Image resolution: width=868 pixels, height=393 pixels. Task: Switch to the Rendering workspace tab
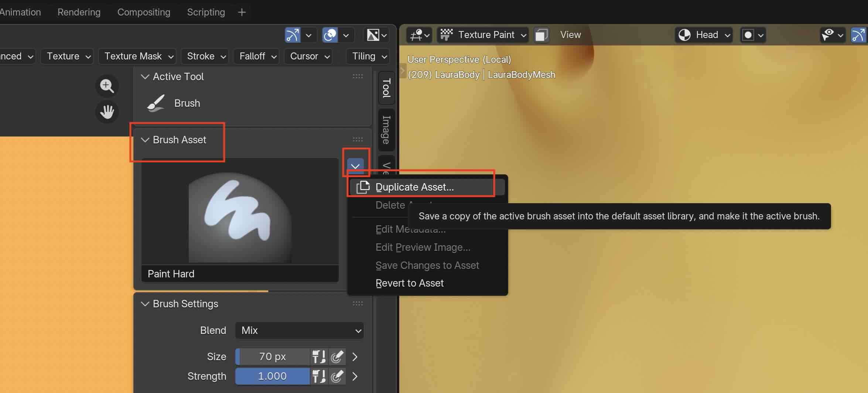click(x=79, y=12)
